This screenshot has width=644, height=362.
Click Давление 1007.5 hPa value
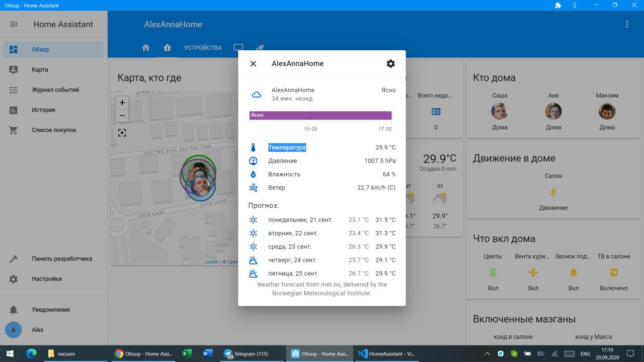pyautogui.click(x=380, y=161)
